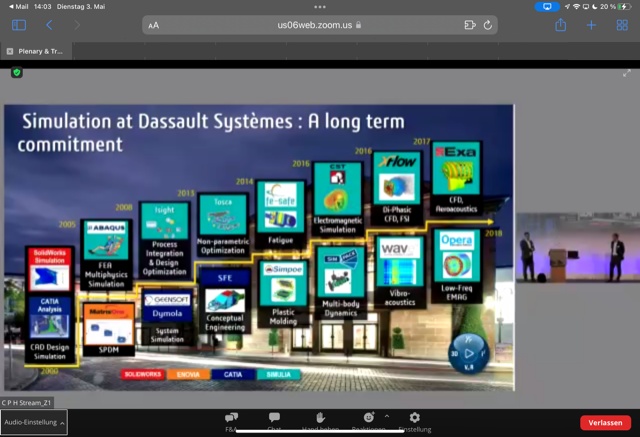640x437 pixels.
Task: Open the screen mirroring status pill
Action: [547, 7]
